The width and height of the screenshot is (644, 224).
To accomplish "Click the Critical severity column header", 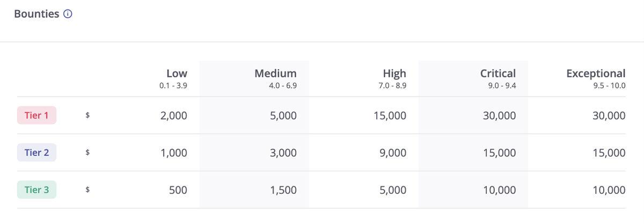I will pyautogui.click(x=498, y=74).
